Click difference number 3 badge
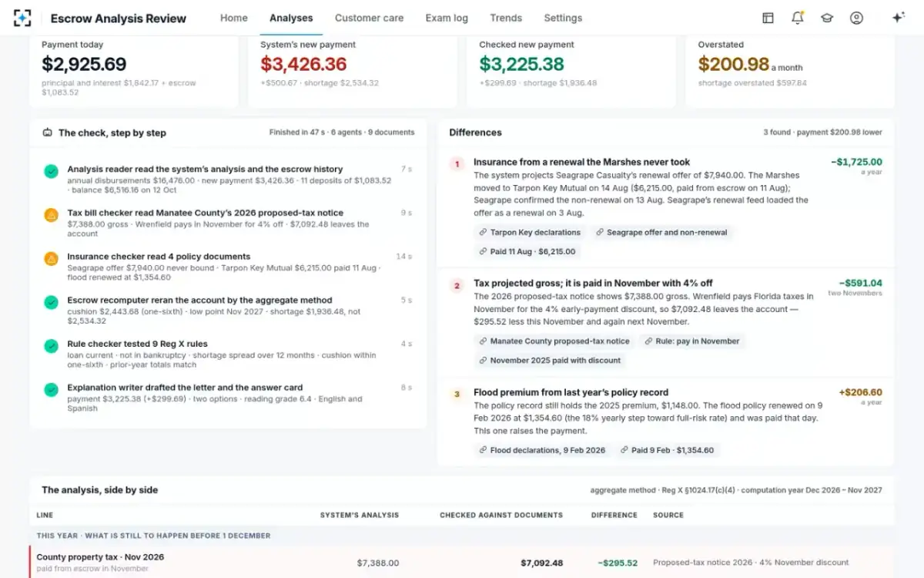 pos(457,394)
